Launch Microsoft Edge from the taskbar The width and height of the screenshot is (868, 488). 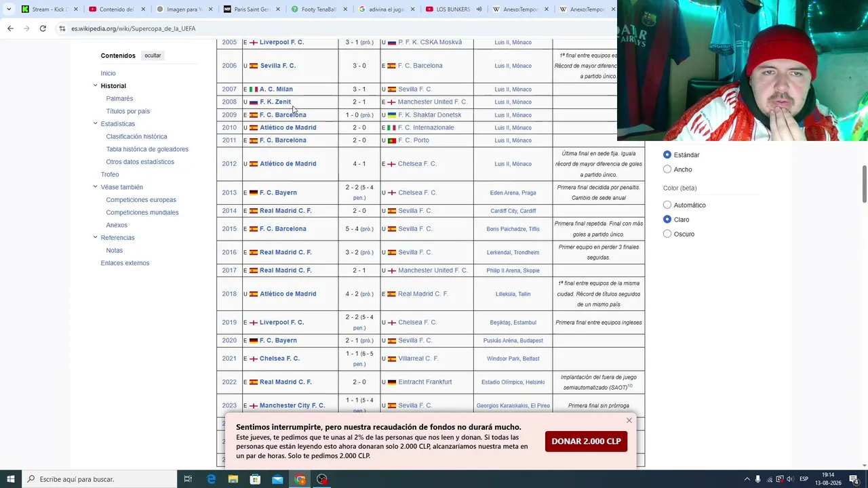211,479
